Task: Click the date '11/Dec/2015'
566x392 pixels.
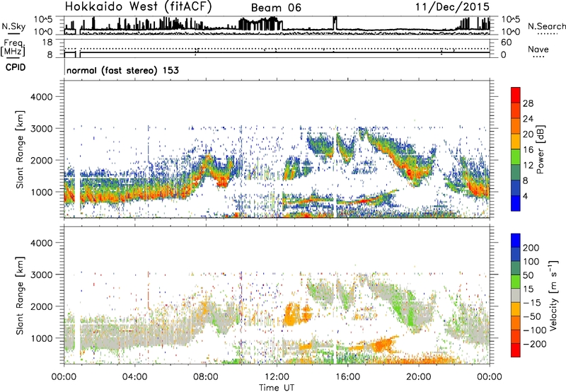Action: click(452, 7)
